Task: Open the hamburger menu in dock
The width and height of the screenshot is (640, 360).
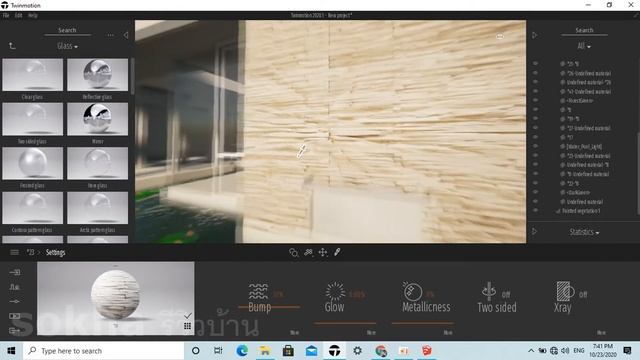Action: [14, 252]
